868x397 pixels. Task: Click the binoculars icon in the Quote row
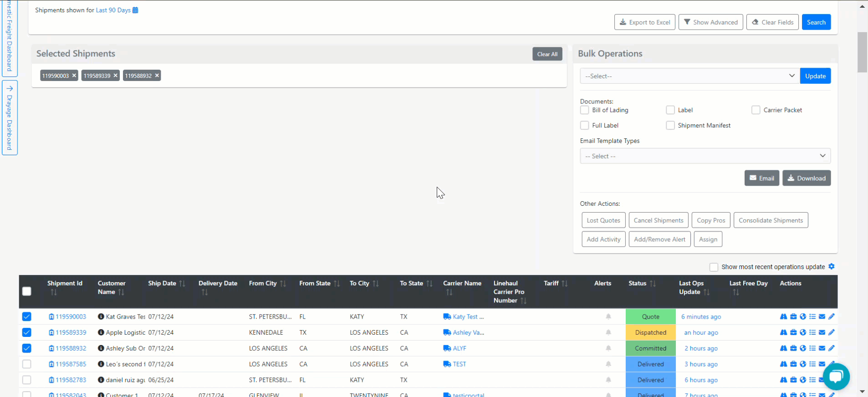(x=783, y=316)
